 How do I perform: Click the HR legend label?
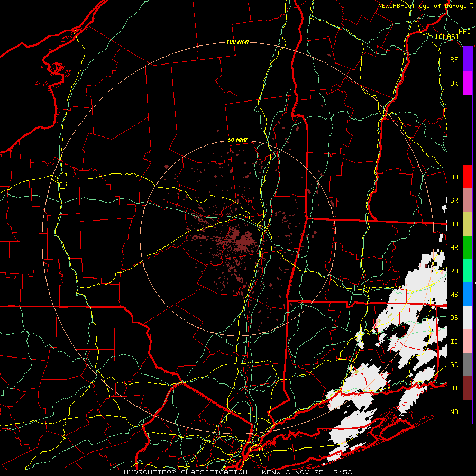pyautogui.click(x=454, y=248)
